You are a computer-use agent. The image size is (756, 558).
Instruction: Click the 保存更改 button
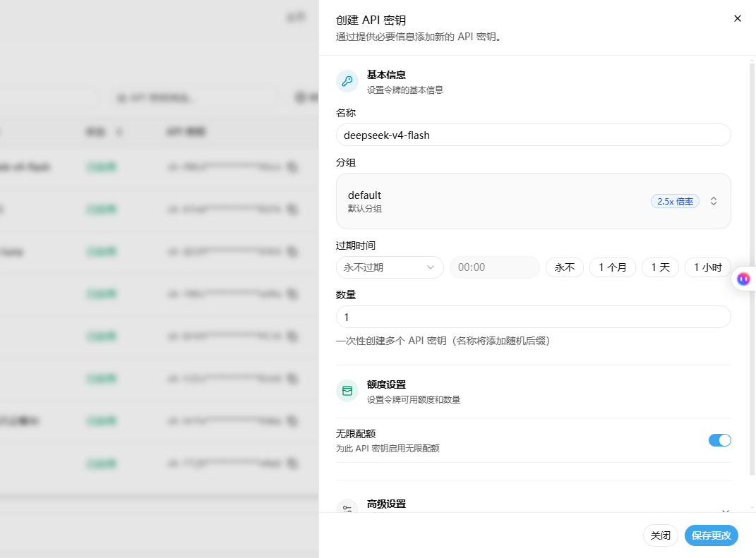711,535
